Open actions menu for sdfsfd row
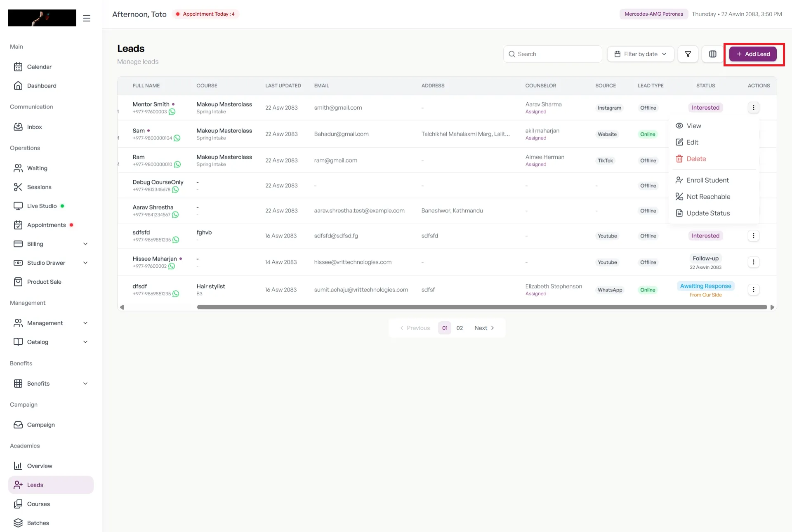Image resolution: width=792 pixels, height=532 pixels. [x=753, y=236]
